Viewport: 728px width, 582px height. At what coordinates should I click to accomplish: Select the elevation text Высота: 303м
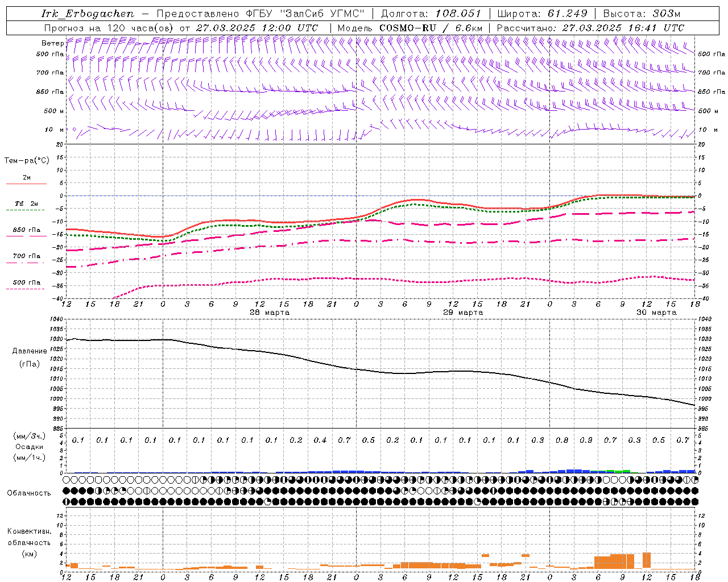pos(642,14)
